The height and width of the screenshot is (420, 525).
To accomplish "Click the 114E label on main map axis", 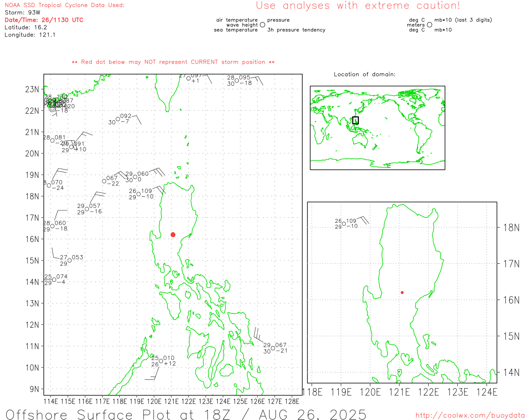I will coord(50,401).
